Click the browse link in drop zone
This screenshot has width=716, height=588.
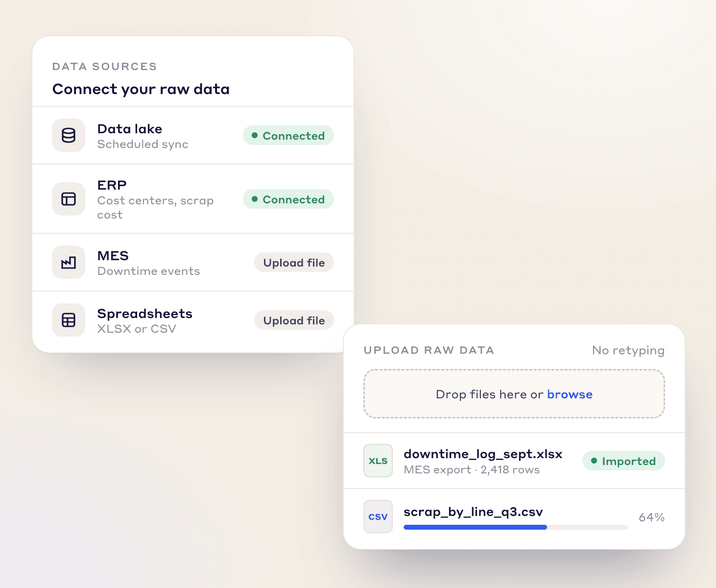tap(570, 394)
